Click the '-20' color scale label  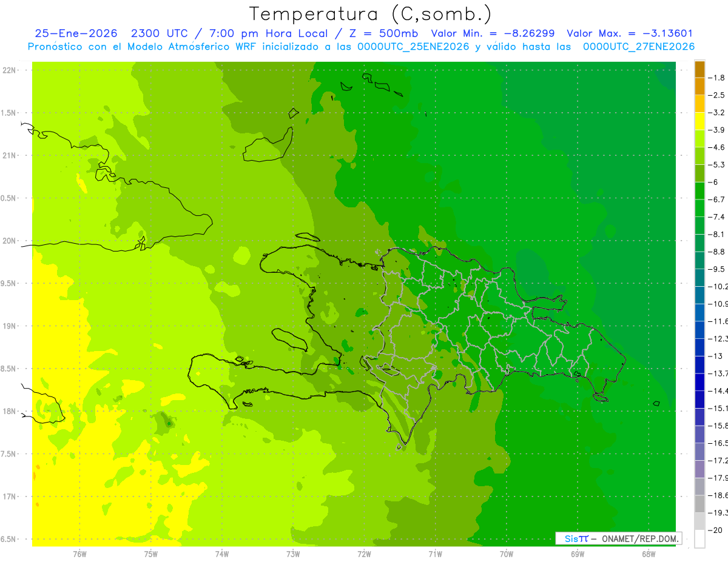tap(715, 530)
